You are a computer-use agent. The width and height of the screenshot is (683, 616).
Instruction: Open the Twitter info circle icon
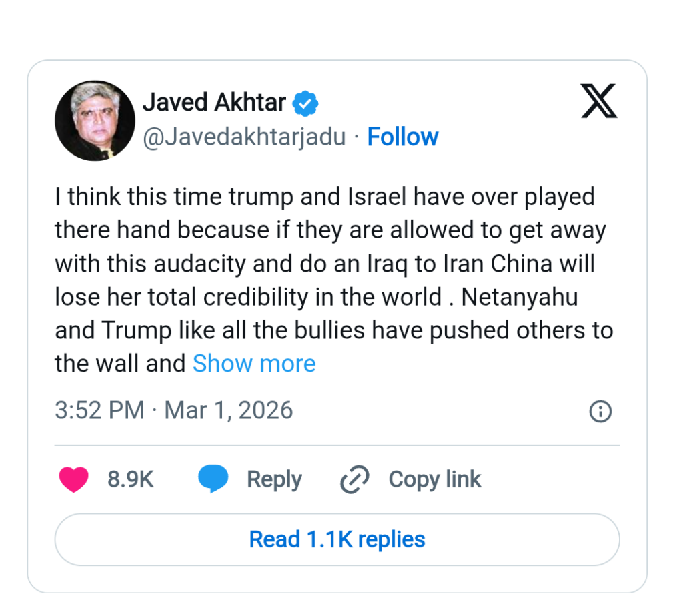tap(600, 411)
